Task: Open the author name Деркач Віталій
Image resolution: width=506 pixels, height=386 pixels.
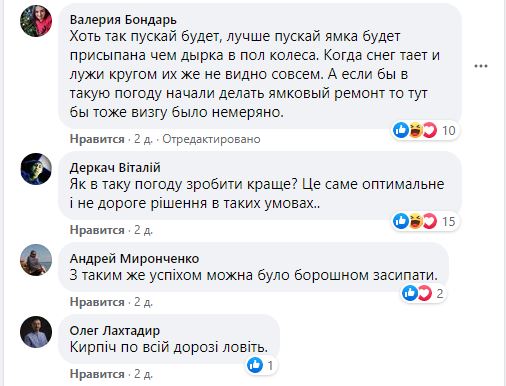Action: click(x=115, y=167)
